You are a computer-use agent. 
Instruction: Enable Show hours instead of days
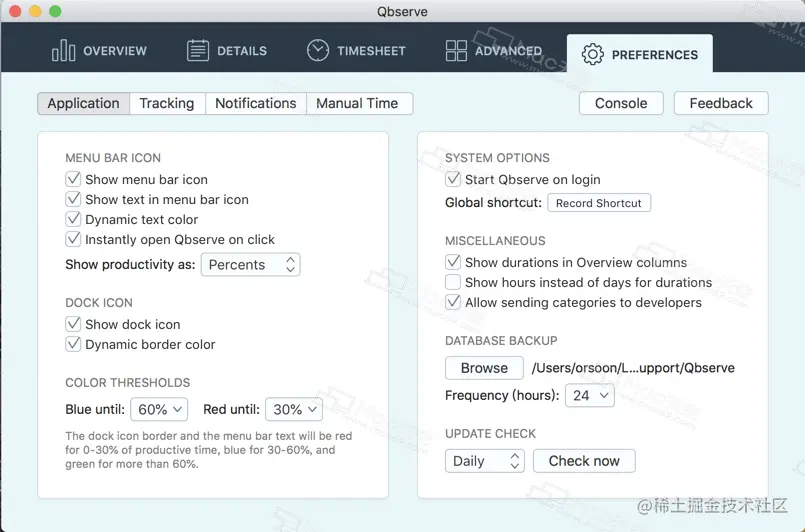(x=453, y=282)
